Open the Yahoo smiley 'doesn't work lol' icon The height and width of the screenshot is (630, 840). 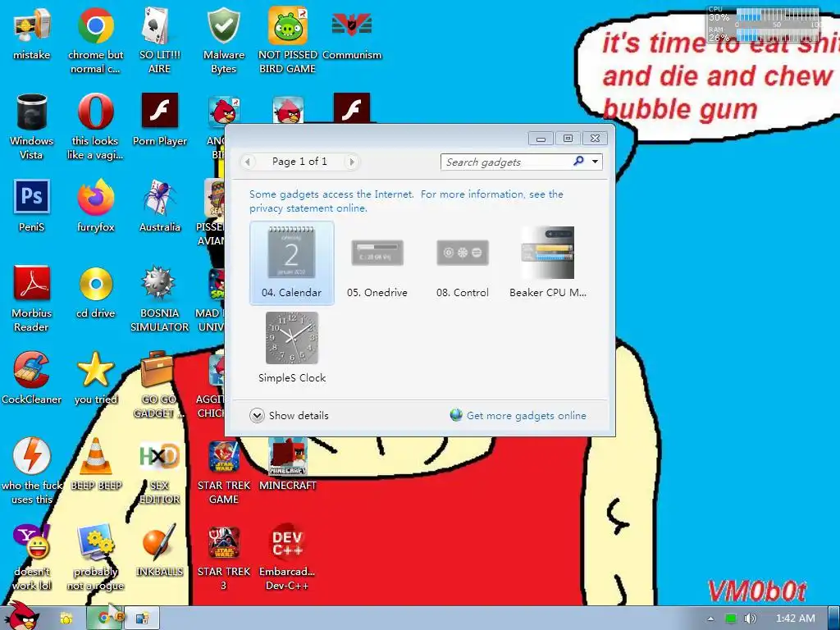coord(32,558)
